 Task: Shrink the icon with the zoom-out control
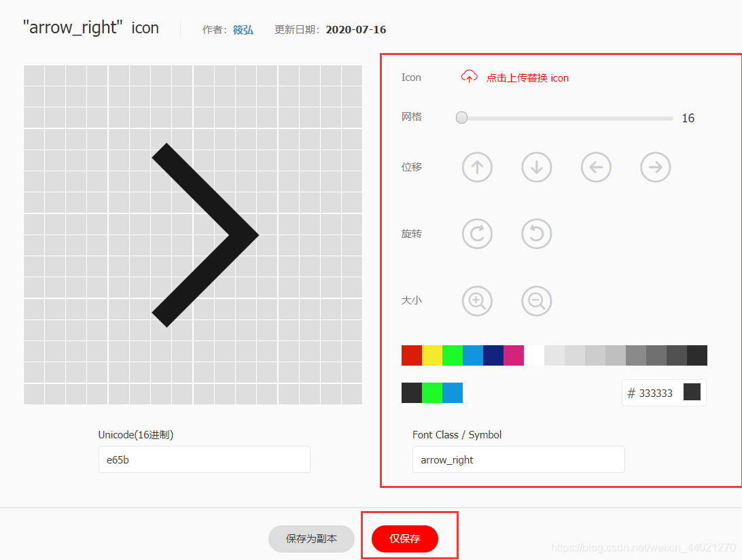click(536, 301)
